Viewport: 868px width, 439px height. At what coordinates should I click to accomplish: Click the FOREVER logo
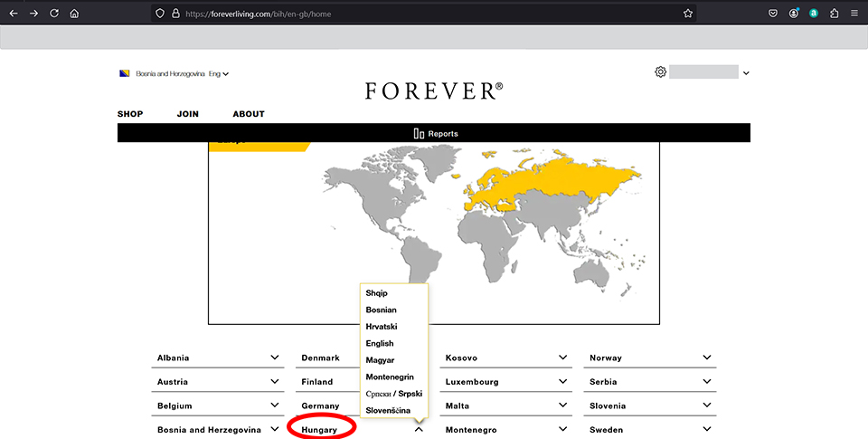click(434, 91)
